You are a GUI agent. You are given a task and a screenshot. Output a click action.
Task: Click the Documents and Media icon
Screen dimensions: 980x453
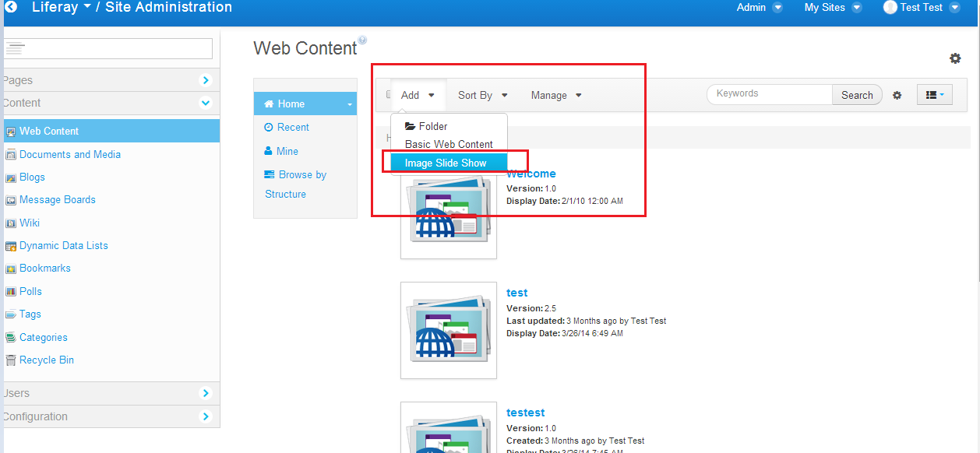(x=11, y=155)
